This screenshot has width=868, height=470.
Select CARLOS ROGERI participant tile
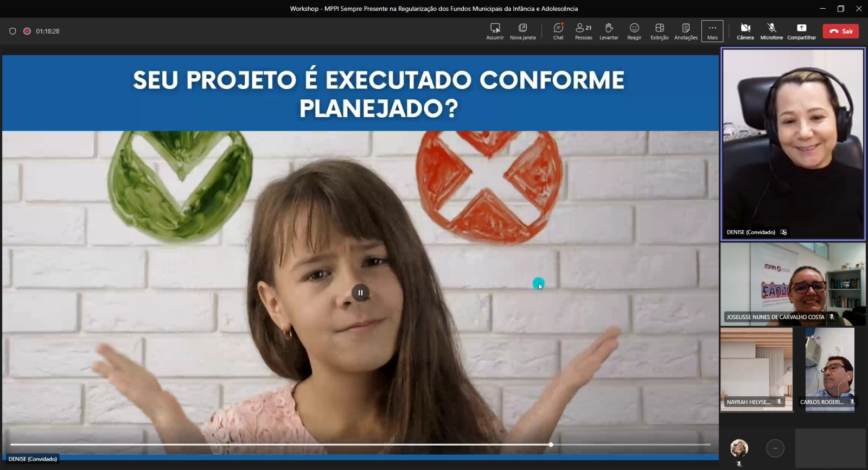tap(829, 369)
